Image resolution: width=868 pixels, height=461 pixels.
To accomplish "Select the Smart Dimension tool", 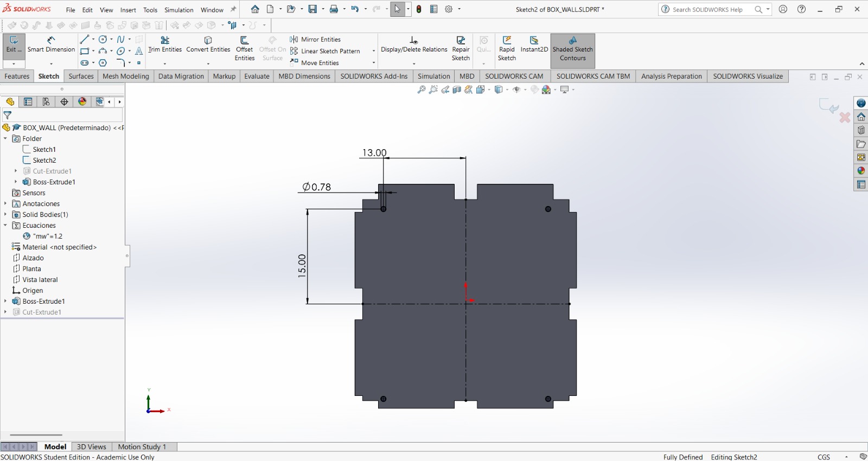I will pyautogui.click(x=51, y=45).
